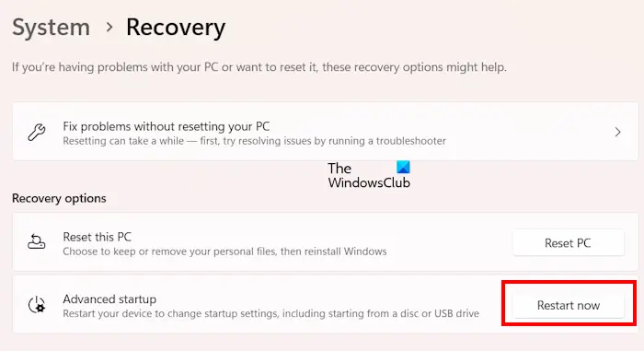
Task: Click the wrench troubleshooter icon
Action: 36,132
